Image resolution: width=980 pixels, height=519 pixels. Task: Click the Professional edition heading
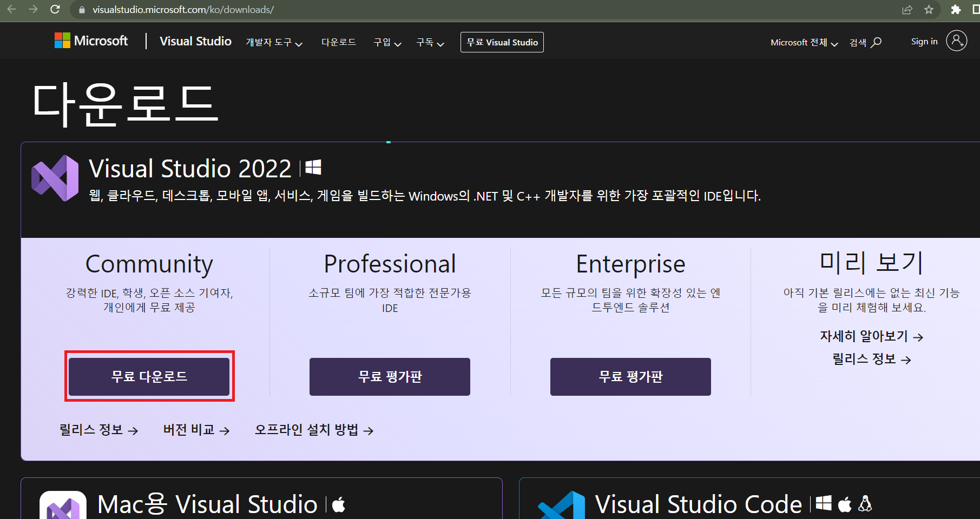coord(390,264)
